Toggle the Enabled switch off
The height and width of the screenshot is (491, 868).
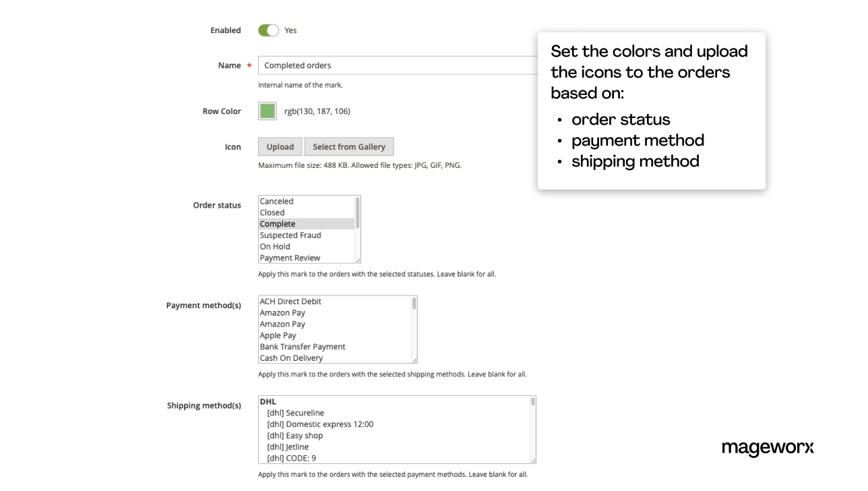click(268, 30)
